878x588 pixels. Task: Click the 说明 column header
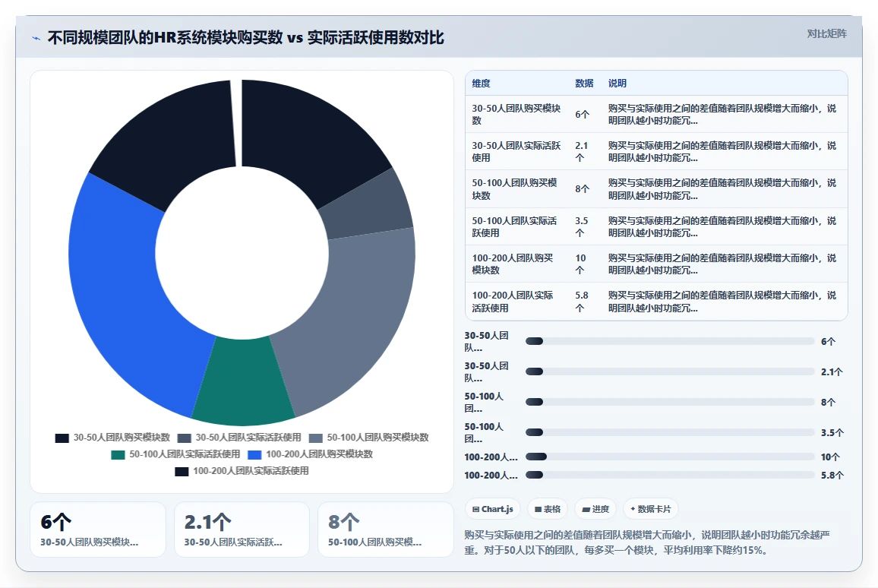tap(617, 84)
